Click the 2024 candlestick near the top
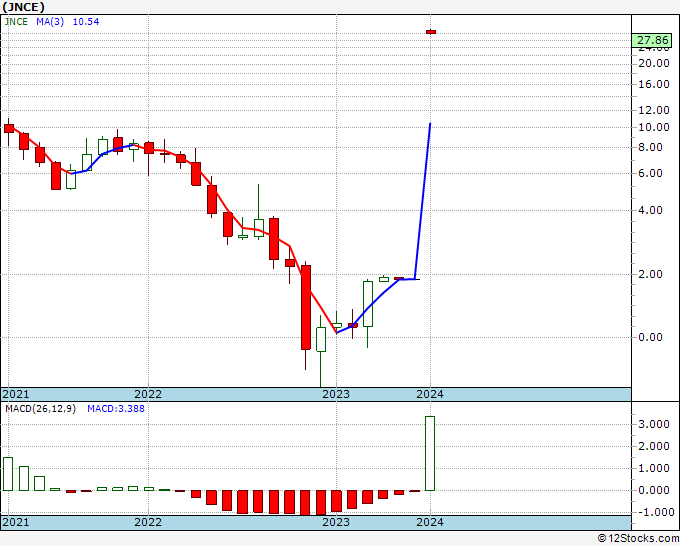The image size is (680, 546). click(431, 32)
